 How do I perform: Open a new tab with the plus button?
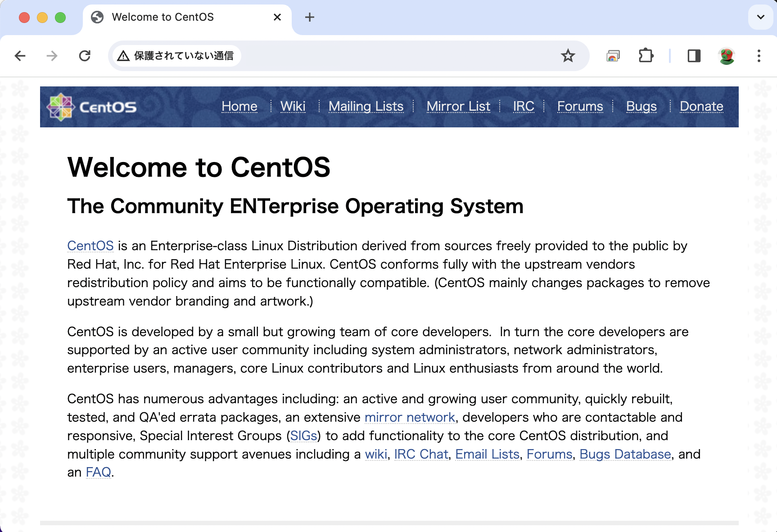click(309, 17)
